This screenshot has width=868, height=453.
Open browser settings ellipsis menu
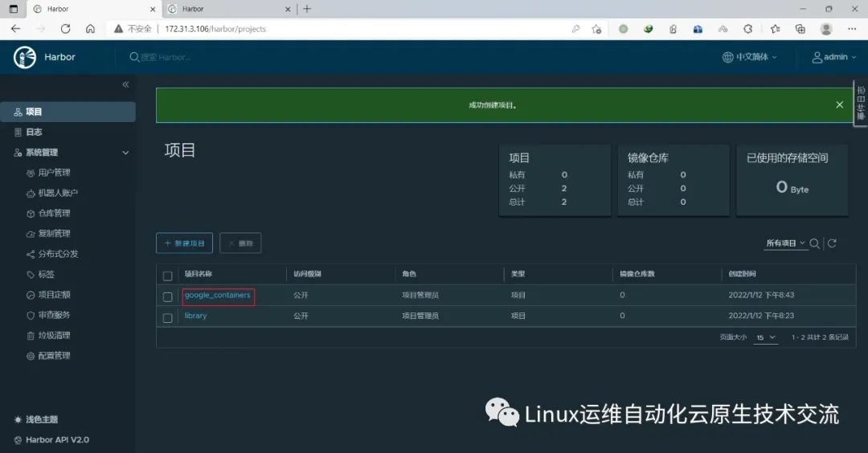click(852, 29)
